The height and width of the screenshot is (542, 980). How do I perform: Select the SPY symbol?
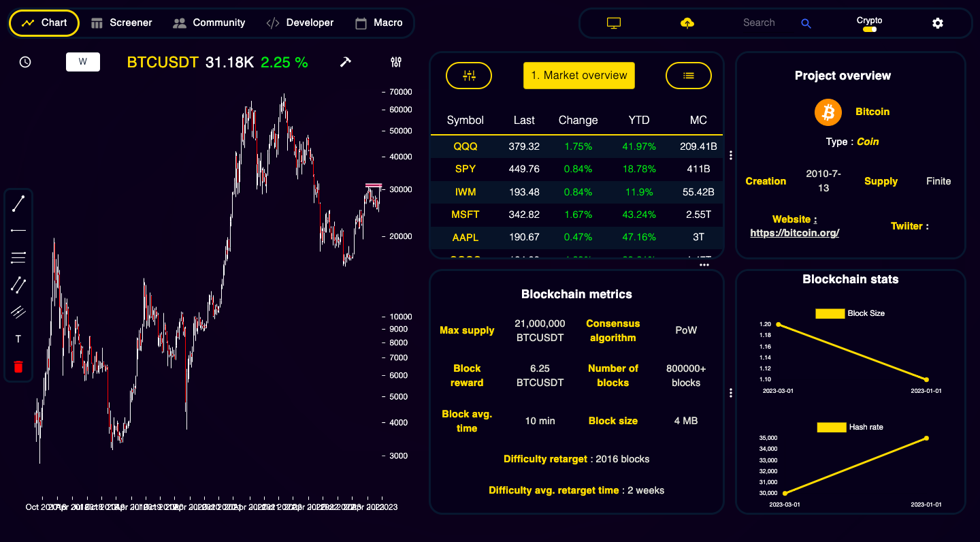[465, 169]
